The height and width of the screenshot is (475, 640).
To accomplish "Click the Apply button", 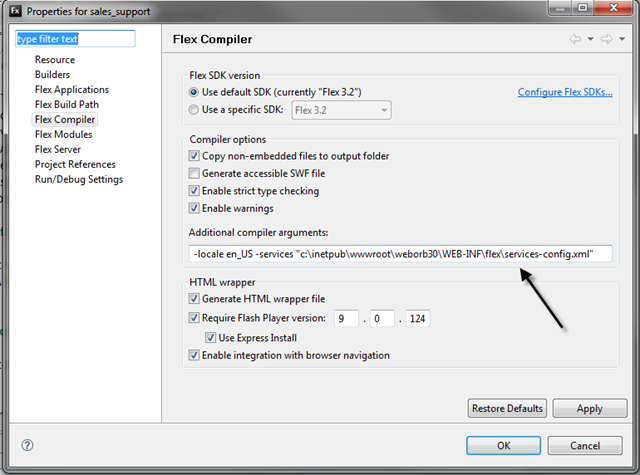I will (x=590, y=408).
